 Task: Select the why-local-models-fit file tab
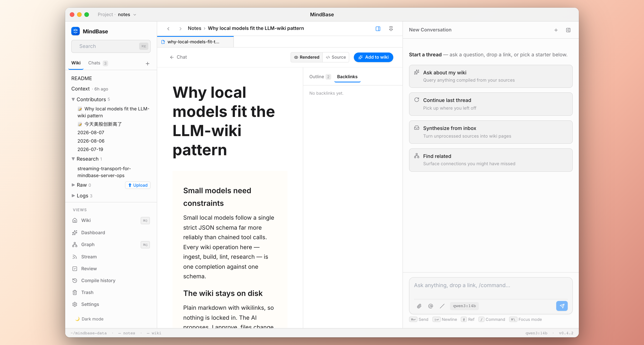pyautogui.click(x=195, y=42)
